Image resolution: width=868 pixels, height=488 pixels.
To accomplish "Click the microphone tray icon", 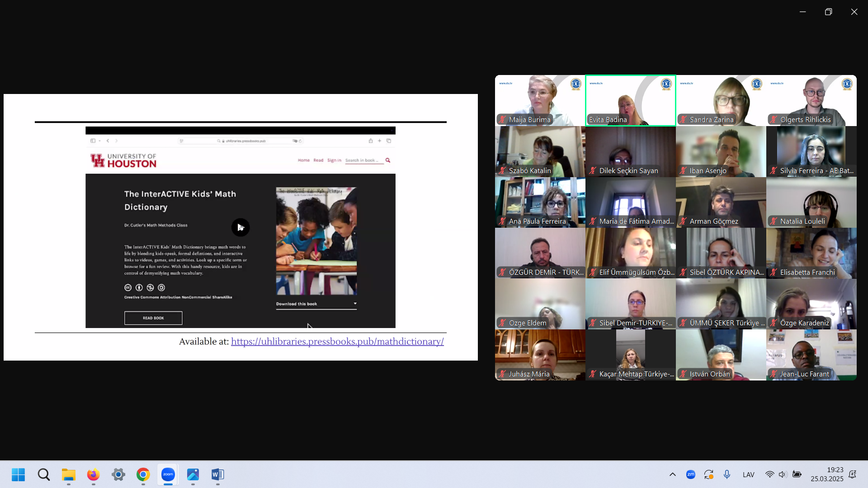I will pyautogui.click(x=726, y=474).
